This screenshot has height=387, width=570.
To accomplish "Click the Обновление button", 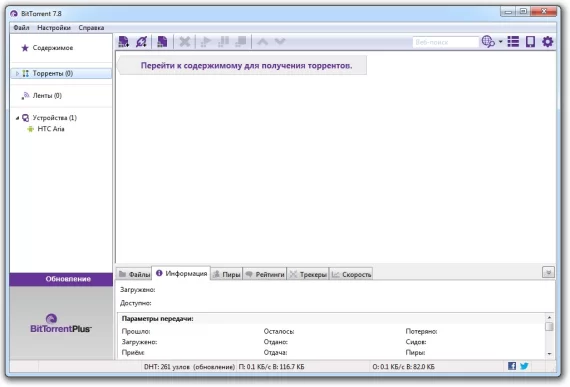I will (61, 279).
